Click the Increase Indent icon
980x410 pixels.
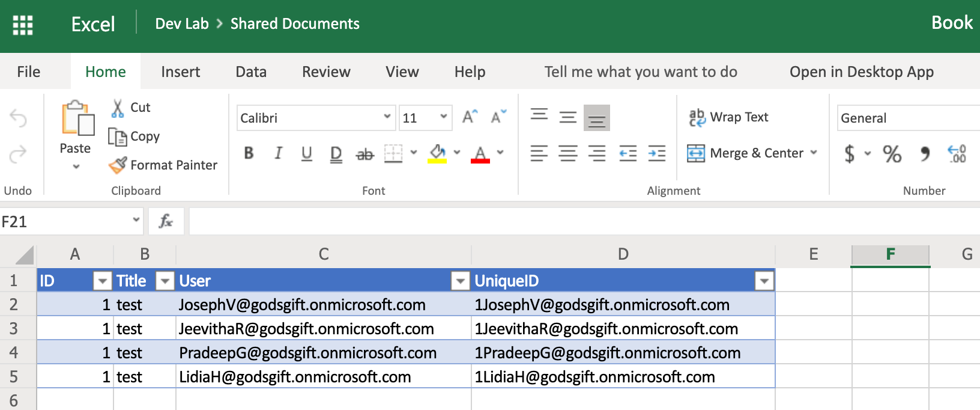point(657,153)
